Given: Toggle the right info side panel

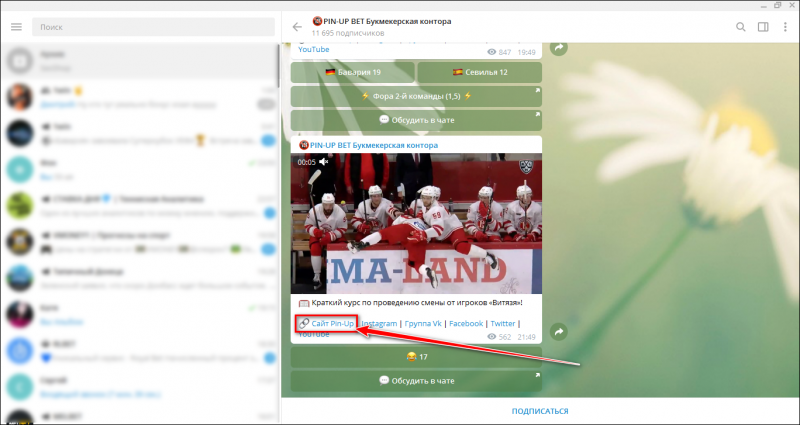Looking at the screenshot, I should [x=763, y=27].
